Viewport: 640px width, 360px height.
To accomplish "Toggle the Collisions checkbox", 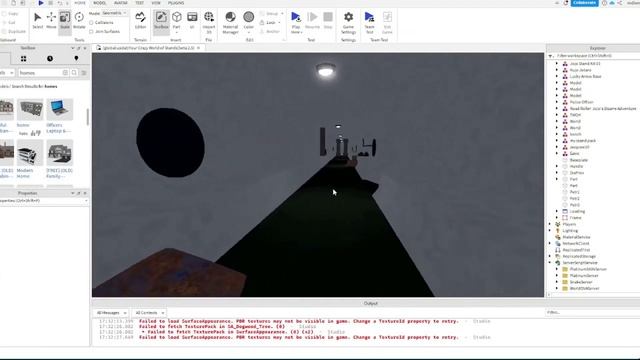I will point(91,22).
